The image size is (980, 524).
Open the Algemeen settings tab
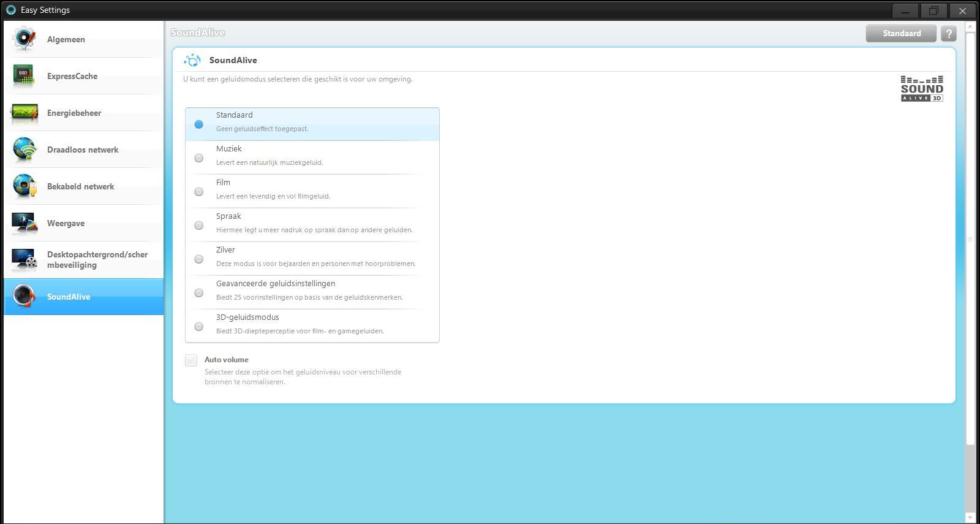pos(84,39)
